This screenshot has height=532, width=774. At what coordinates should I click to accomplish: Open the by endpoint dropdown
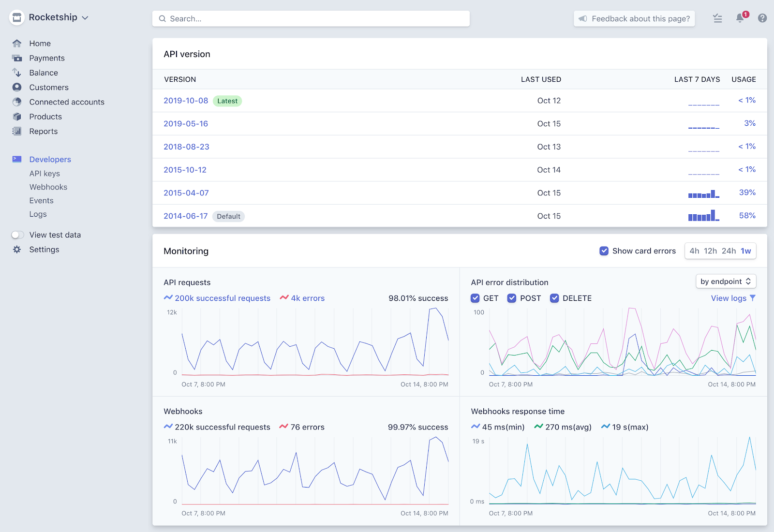(725, 281)
